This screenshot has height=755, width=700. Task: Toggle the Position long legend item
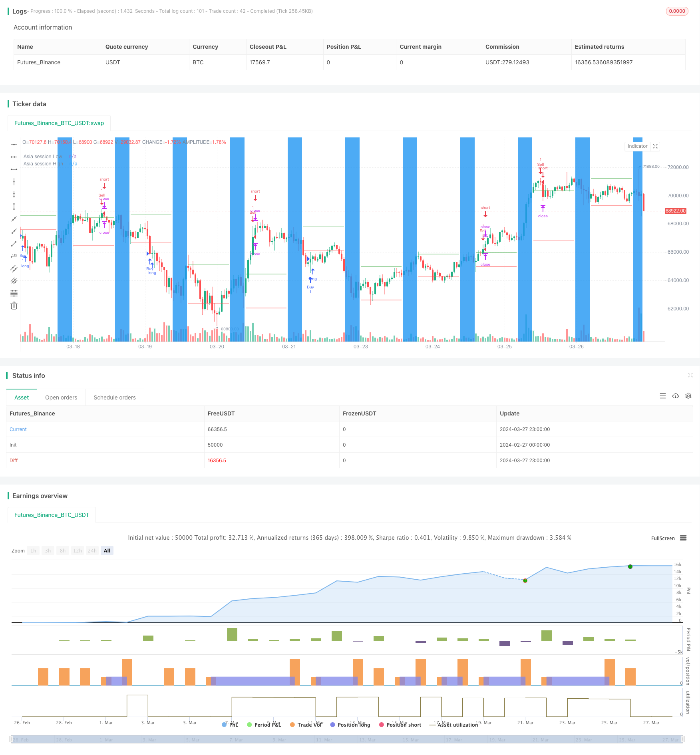pos(350,725)
